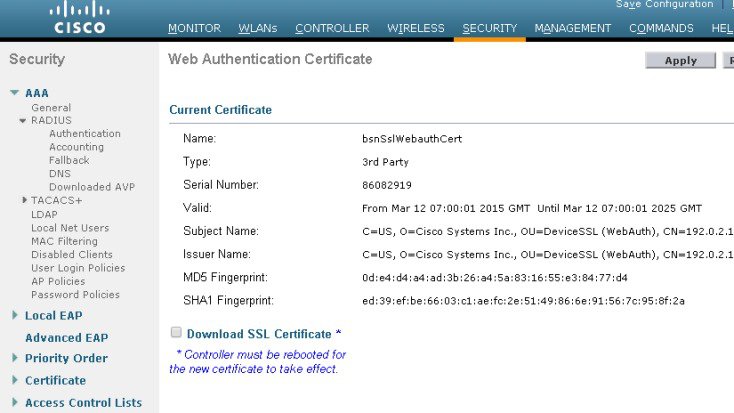Click the Save Configuration link
Image resolution: width=734 pixels, height=413 pixels.
click(664, 4)
